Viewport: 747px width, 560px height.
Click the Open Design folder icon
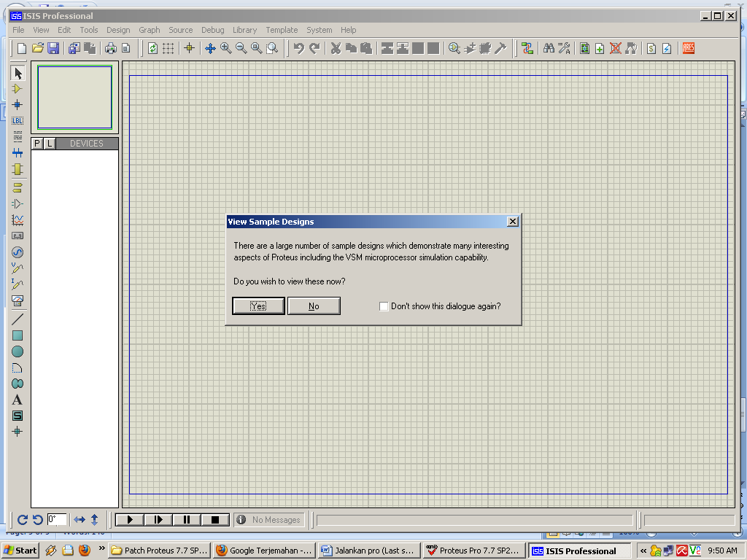tap(38, 48)
